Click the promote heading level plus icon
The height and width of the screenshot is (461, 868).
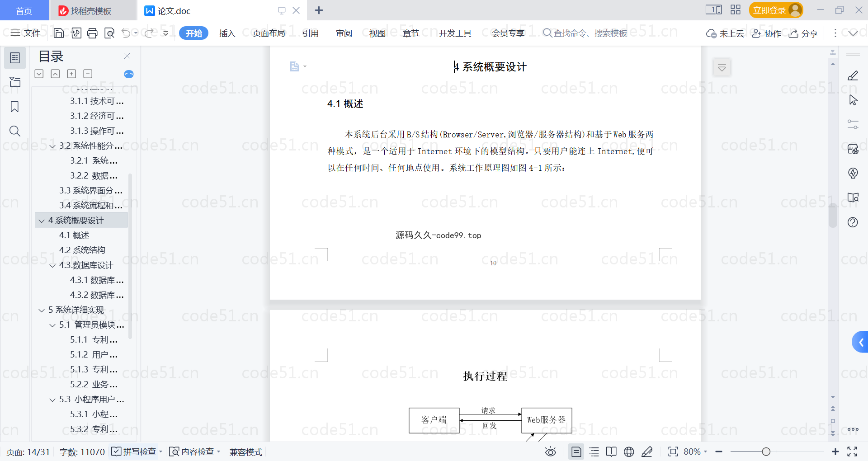tap(71, 74)
